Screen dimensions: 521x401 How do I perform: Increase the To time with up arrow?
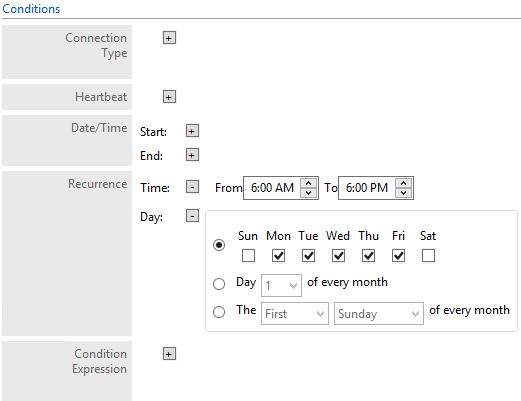coord(403,183)
